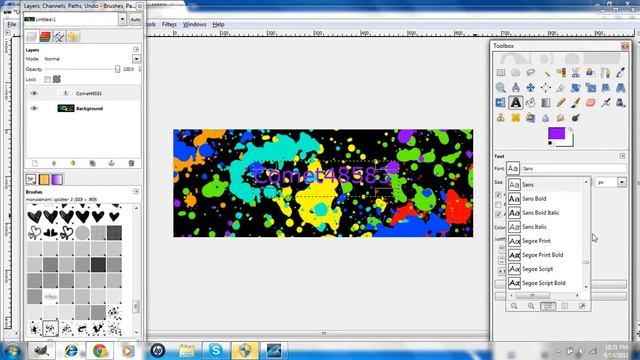Open the layer Mode dropdown
The image size is (640, 360).
[x=136, y=59]
